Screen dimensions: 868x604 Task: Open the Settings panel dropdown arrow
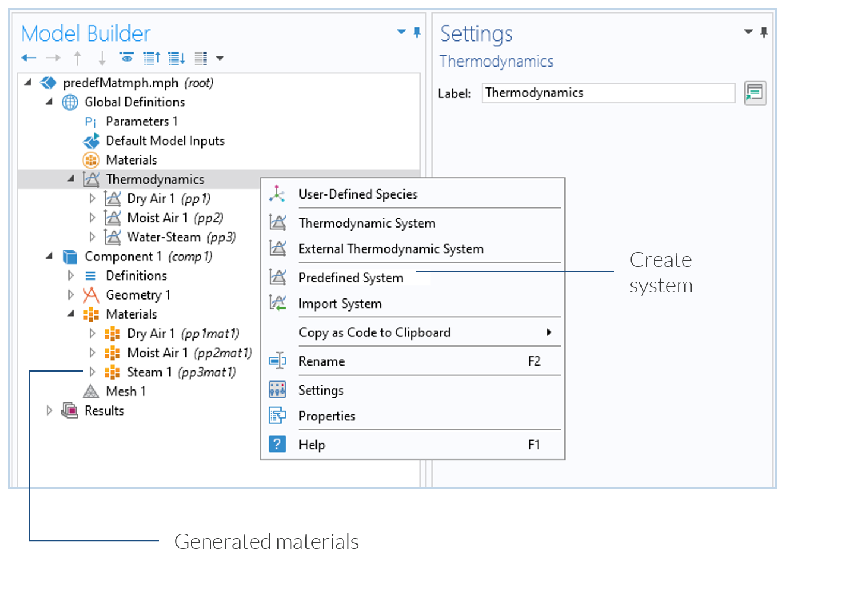click(x=748, y=32)
